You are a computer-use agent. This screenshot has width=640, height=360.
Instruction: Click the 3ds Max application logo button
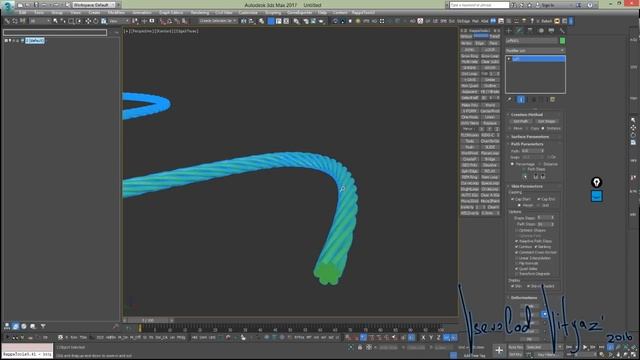(7, 6)
